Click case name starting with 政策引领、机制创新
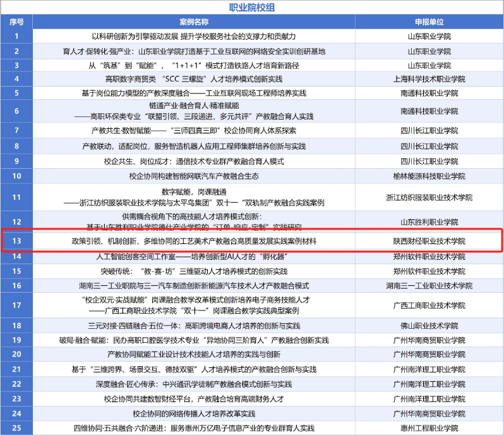Screen dimensions: 504x435 (x=193, y=241)
